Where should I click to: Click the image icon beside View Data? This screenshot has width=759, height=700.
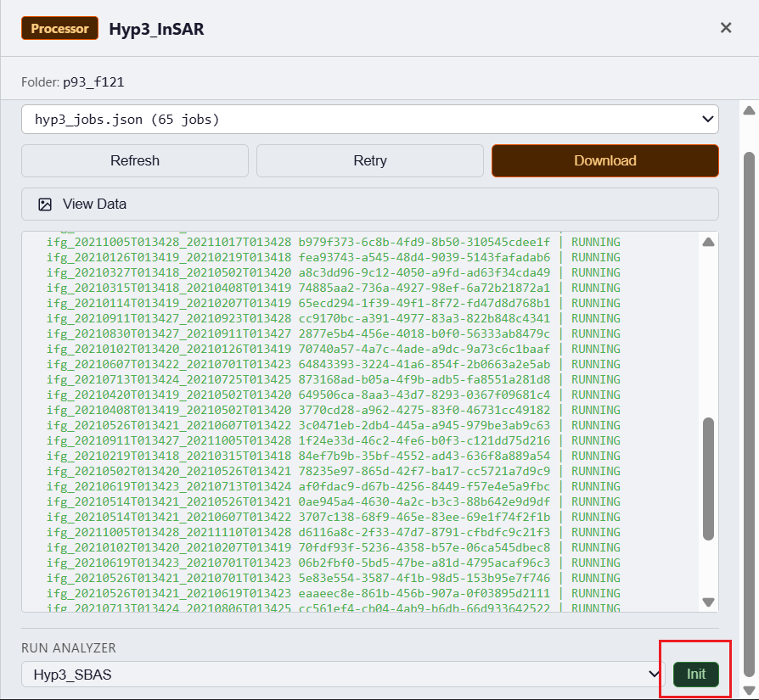click(x=45, y=204)
